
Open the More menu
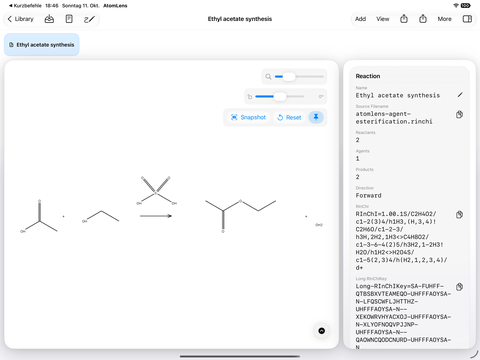(x=445, y=19)
